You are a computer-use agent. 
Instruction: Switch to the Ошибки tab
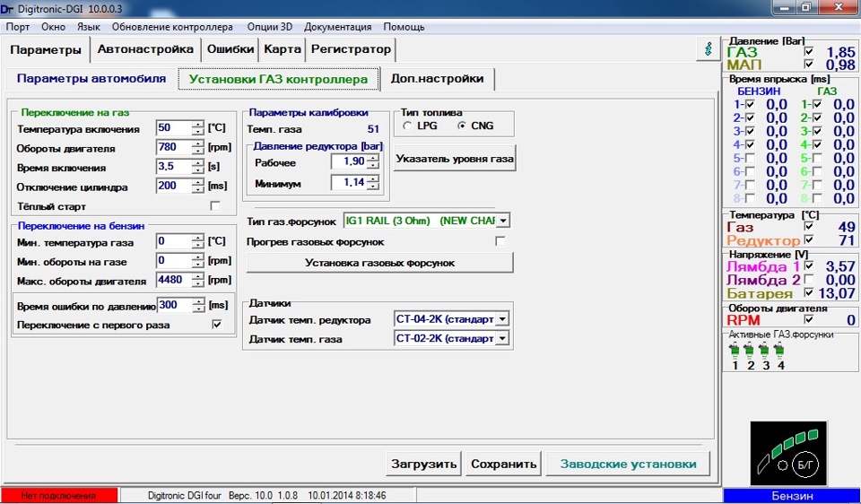tap(230, 48)
